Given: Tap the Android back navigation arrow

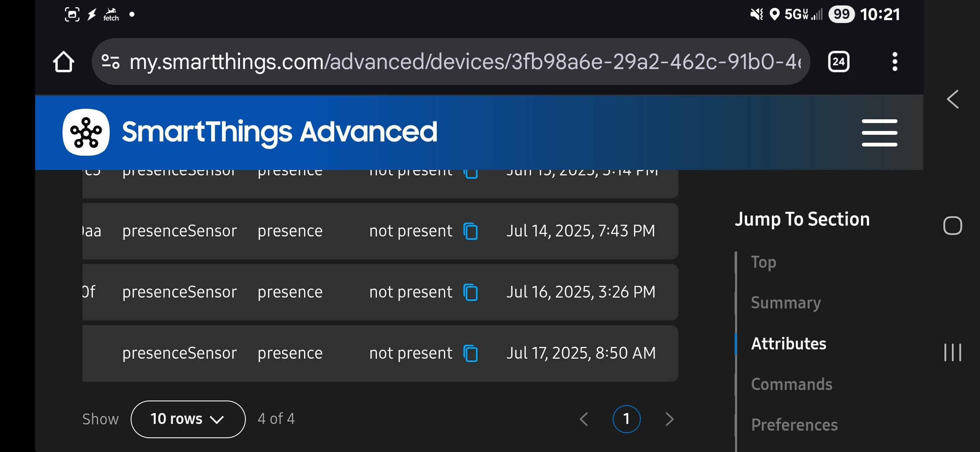Looking at the screenshot, I should click(953, 99).
